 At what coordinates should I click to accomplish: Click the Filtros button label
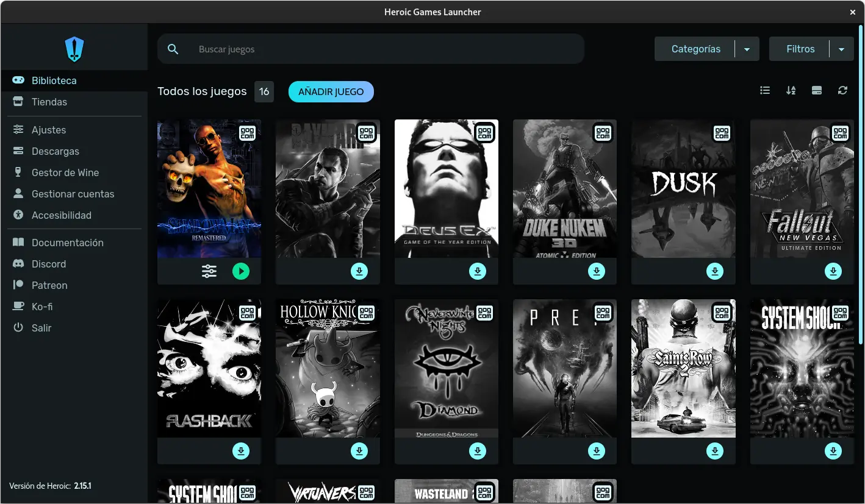(x=800, y=49)
